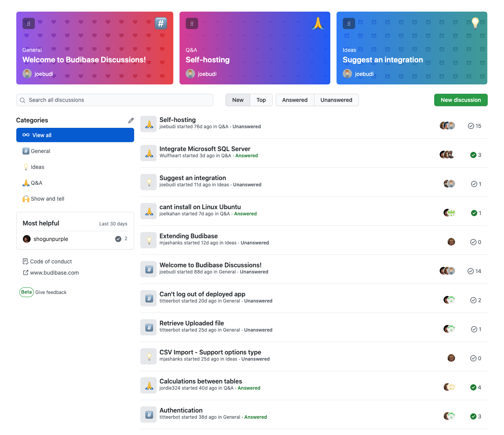This screenshot has width=504, height=435.
Task: Click the hash icon on the Welcome banner card
Action: [161, 23]
